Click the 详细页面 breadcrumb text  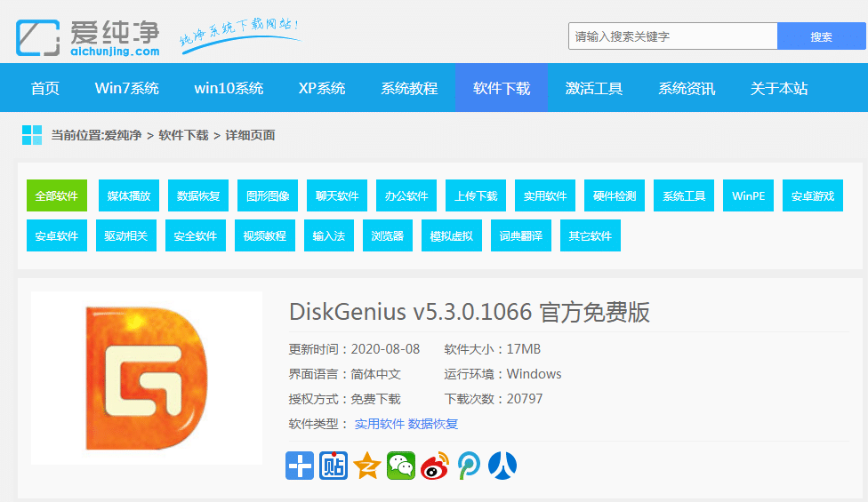point(250,135)
